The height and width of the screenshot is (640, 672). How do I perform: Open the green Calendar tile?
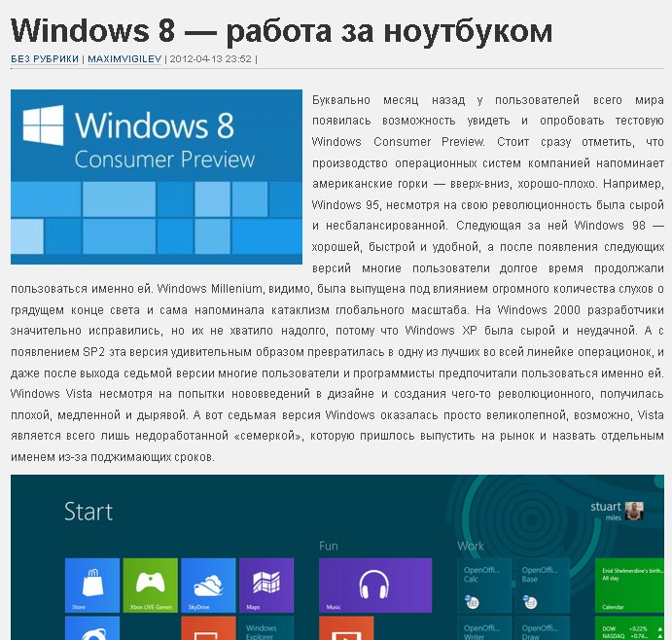point(629,586)
